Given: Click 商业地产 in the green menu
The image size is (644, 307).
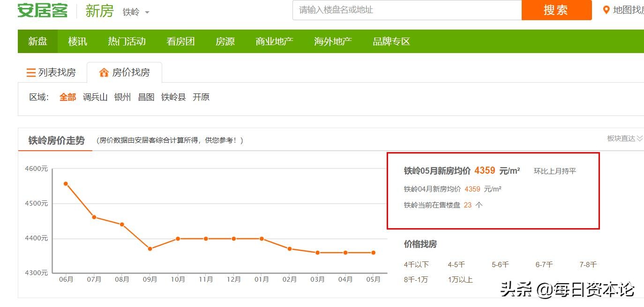Looking at the screenshot, I should click(x=274, y=41).
